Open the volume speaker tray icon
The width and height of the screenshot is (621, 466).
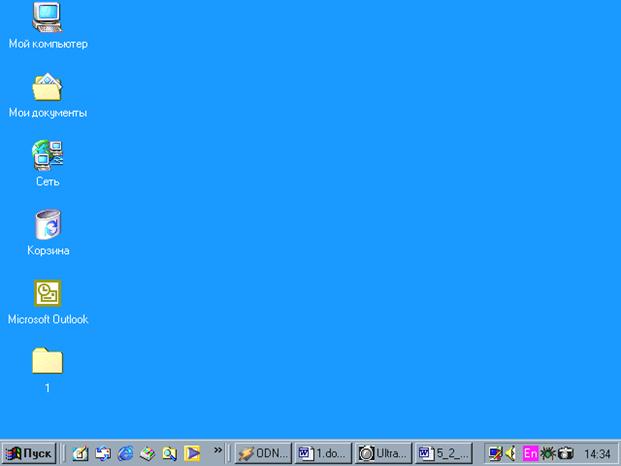[511, 453]
